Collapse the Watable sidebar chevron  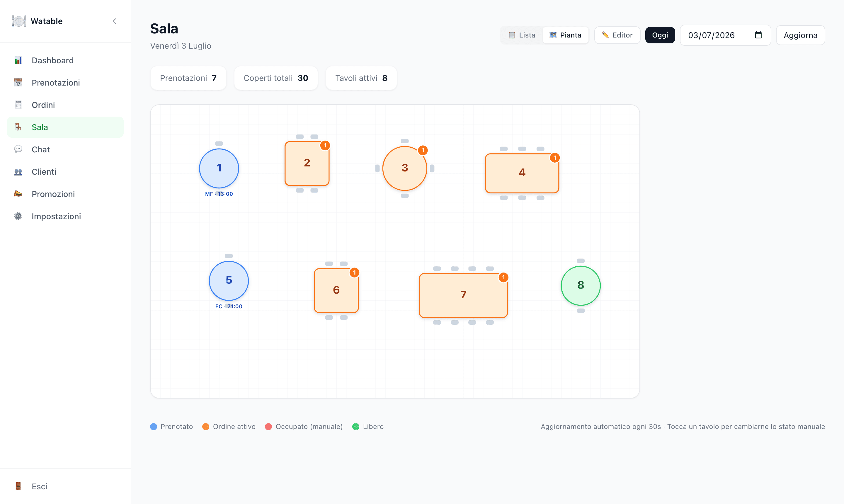[x=115, y=21]
